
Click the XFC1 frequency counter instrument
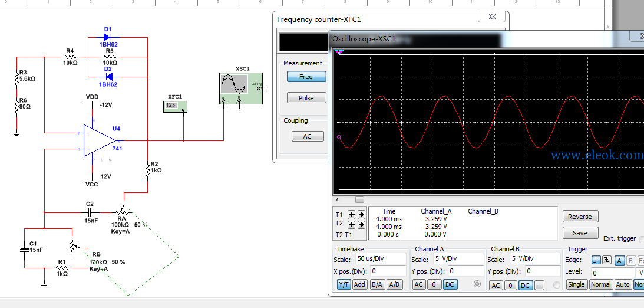pyautogui.click(x=176, y=106)
